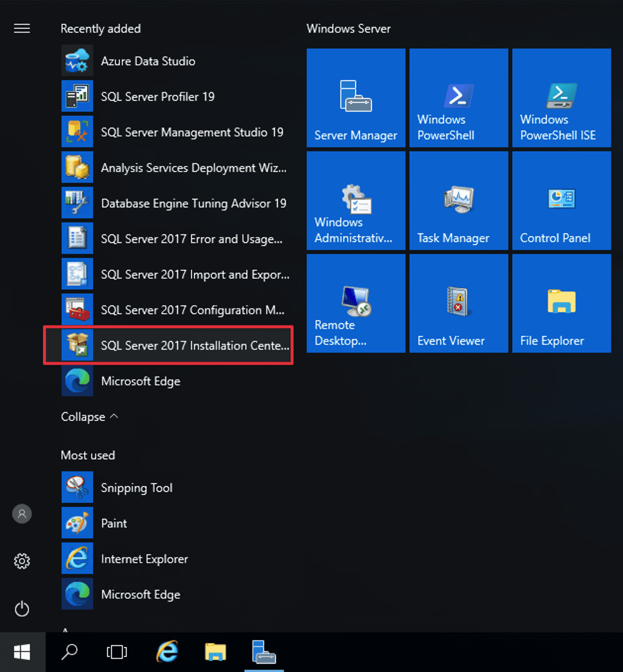Image resolution: width=623 pixels, height=672 pixels.
Task: Open Settings gear in Start sidebar
Action: tap(22, 561)
